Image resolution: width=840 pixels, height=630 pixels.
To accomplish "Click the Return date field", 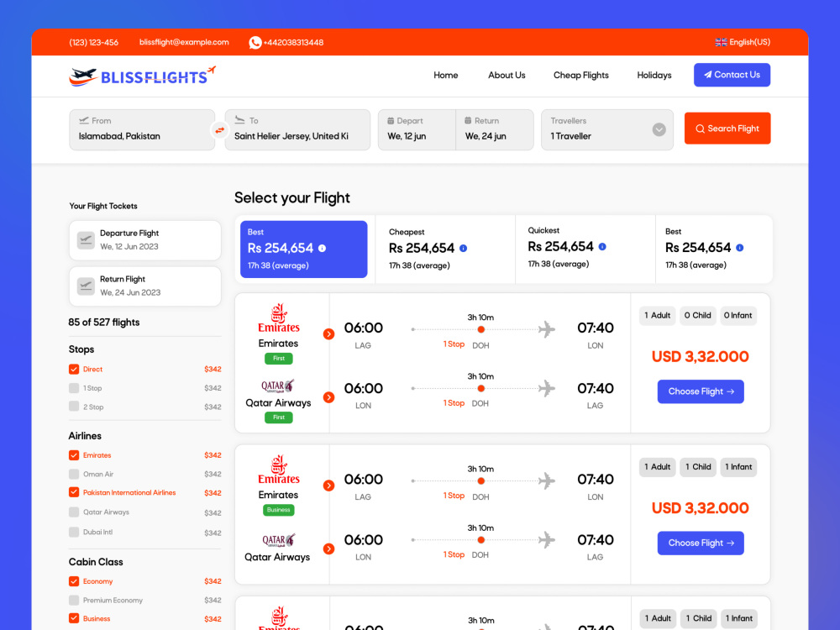I will coord(495,130).
